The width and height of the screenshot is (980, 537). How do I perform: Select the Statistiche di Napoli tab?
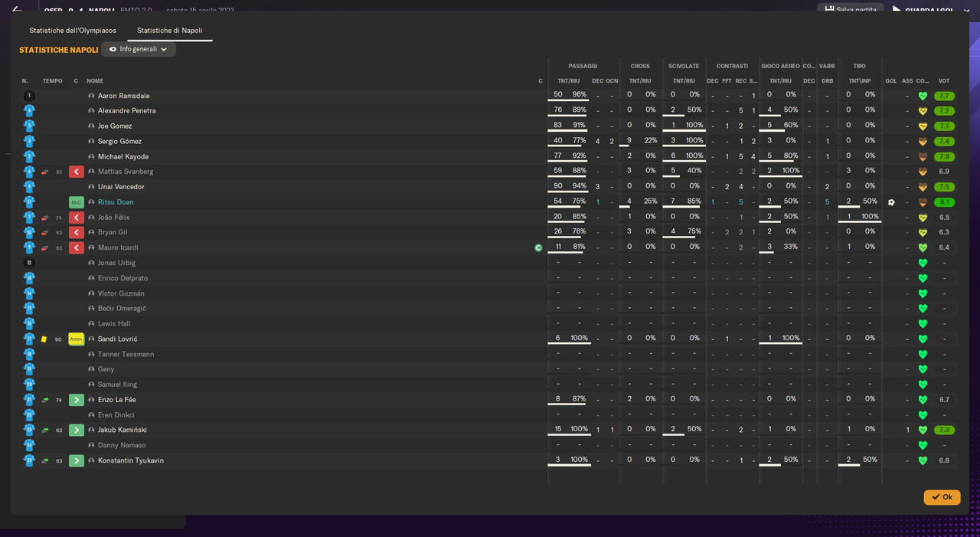pyautogui.click(x=170, y=31)
